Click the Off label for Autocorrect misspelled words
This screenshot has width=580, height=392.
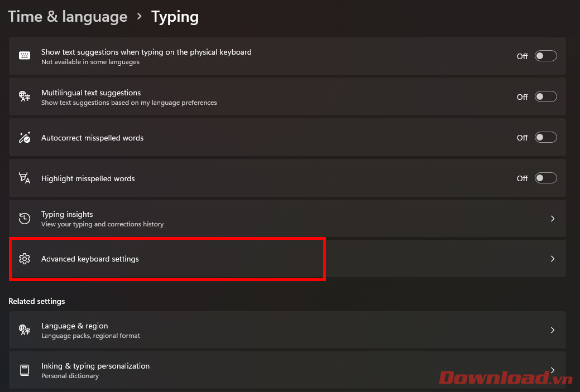click(x=522, y=138)
